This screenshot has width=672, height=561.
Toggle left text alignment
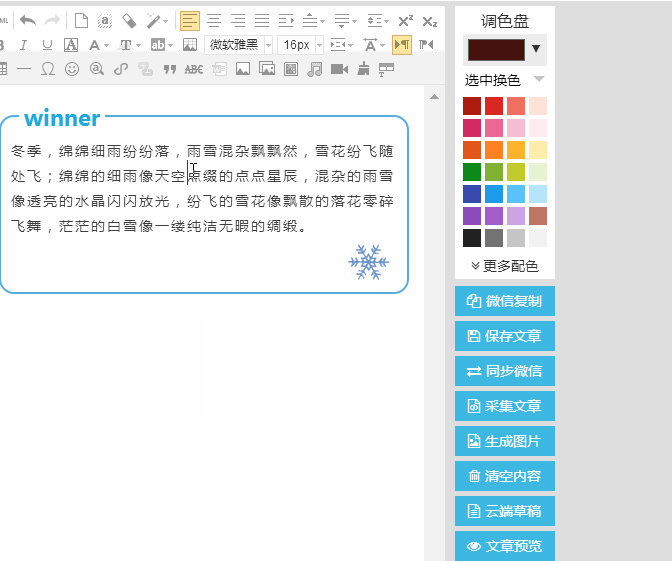(x=190, y=20)
